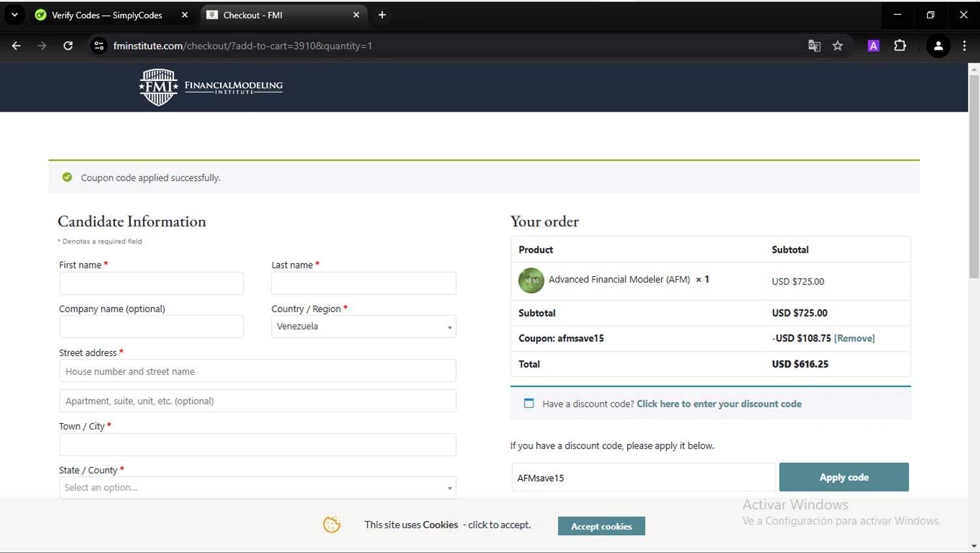980x553 pixels.
Task: Close the Checkout - FMI tab
Action: [356, 15]
